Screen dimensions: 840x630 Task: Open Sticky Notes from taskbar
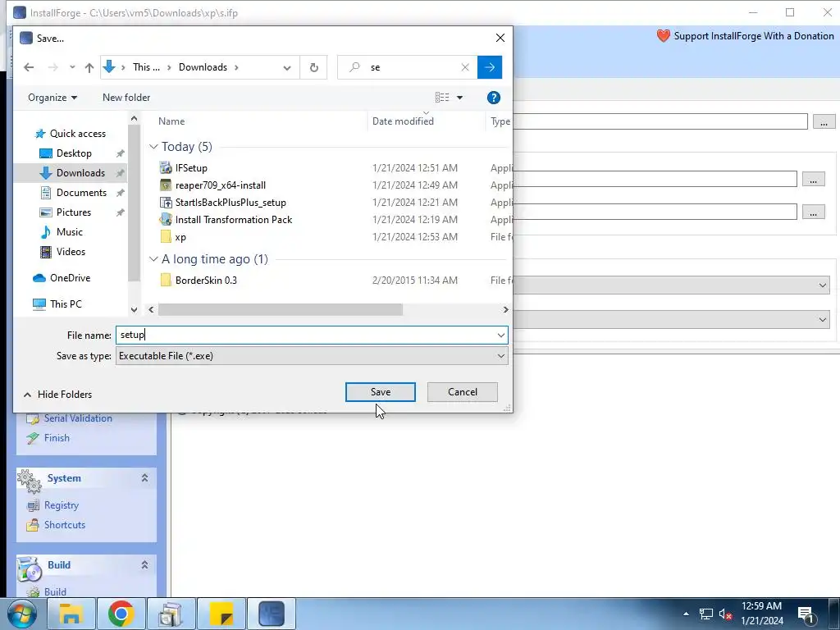(221, 614)
